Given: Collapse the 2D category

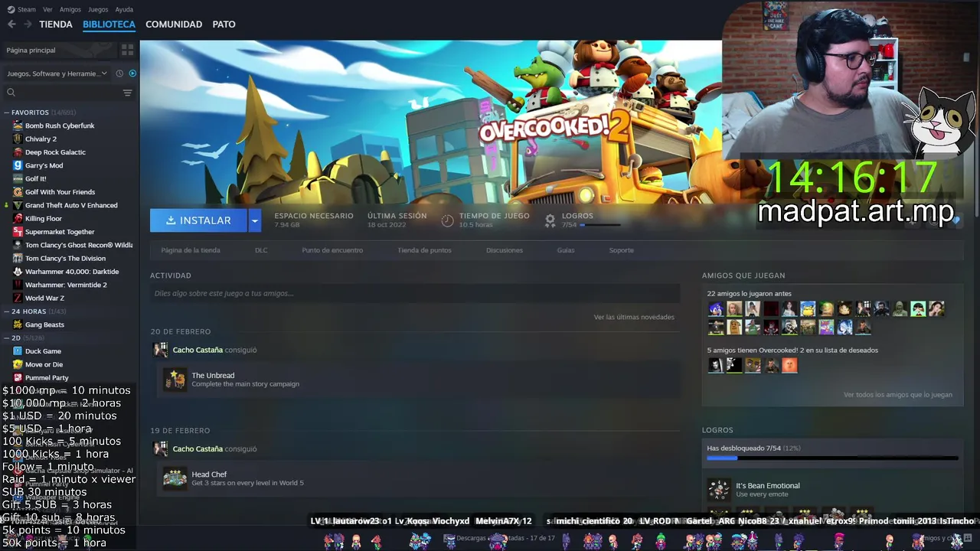Looking at the screenshot, I should click(6, 338).
